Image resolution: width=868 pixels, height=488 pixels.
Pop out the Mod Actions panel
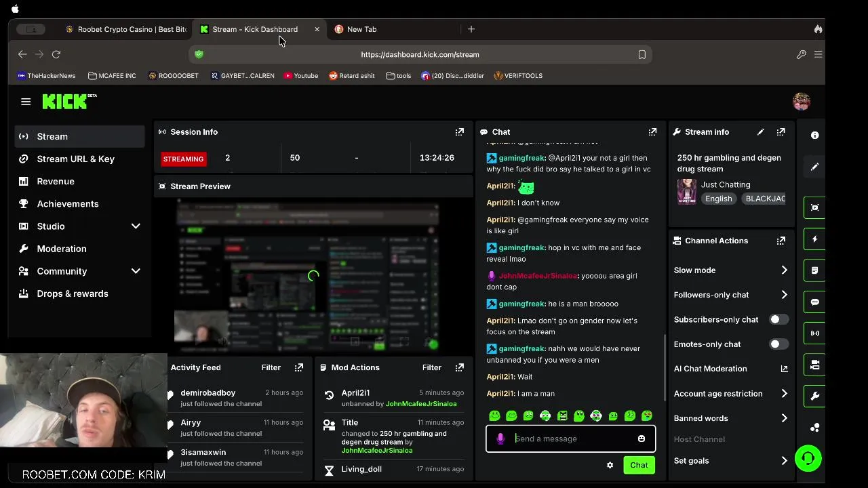click(460, 367)
